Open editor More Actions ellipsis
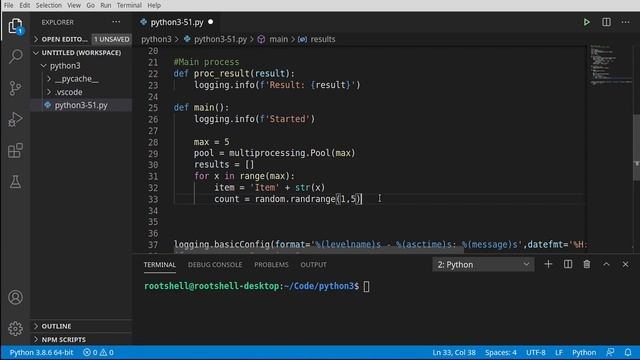 (x=626, y=22)
